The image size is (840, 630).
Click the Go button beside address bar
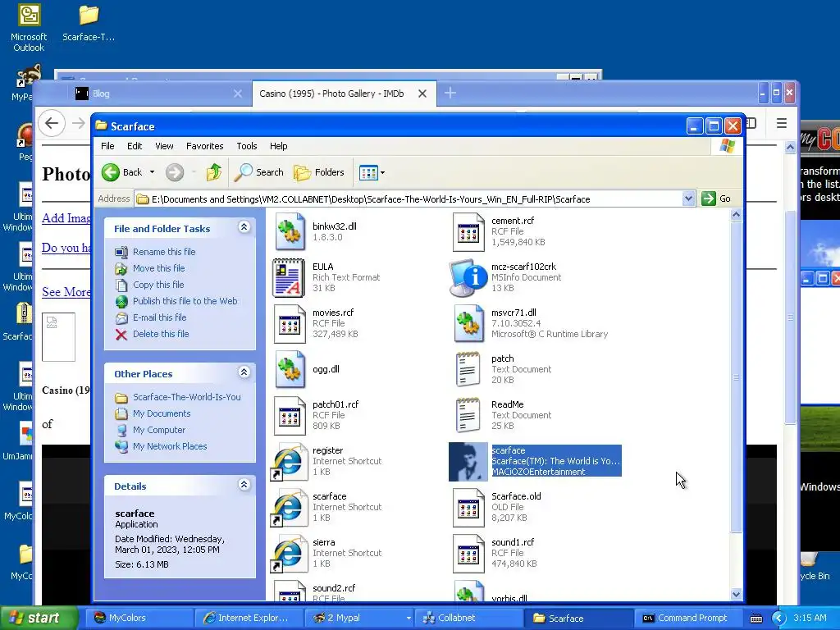[717, 199]
